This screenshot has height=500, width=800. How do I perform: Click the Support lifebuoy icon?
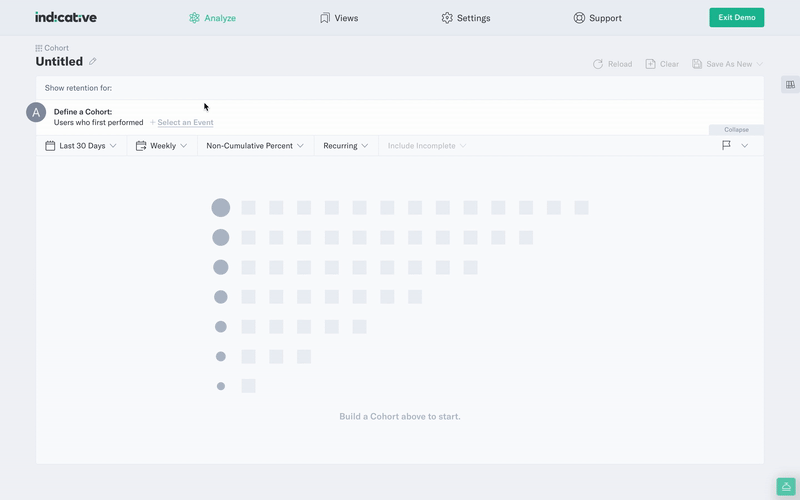(579, 18)
